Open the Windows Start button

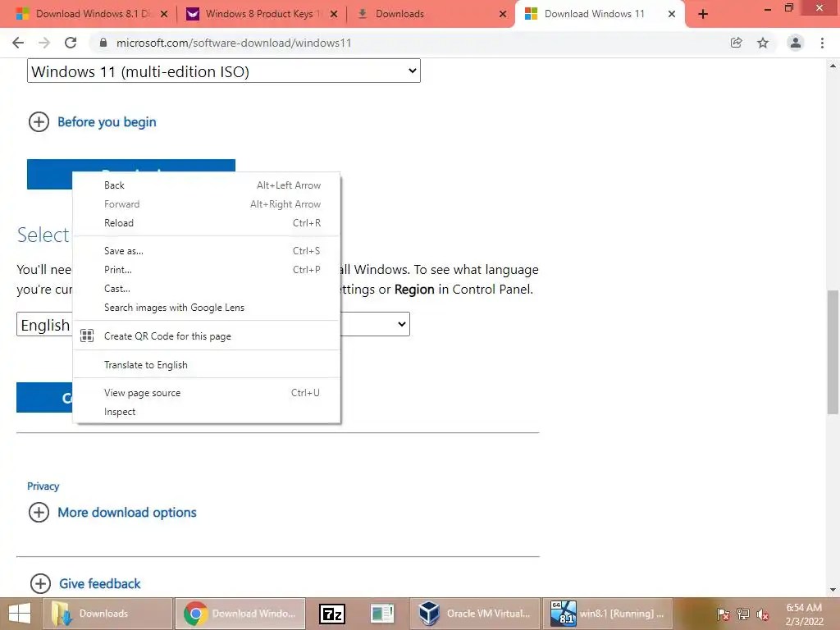pyautogui.click(x=20, y=614)
